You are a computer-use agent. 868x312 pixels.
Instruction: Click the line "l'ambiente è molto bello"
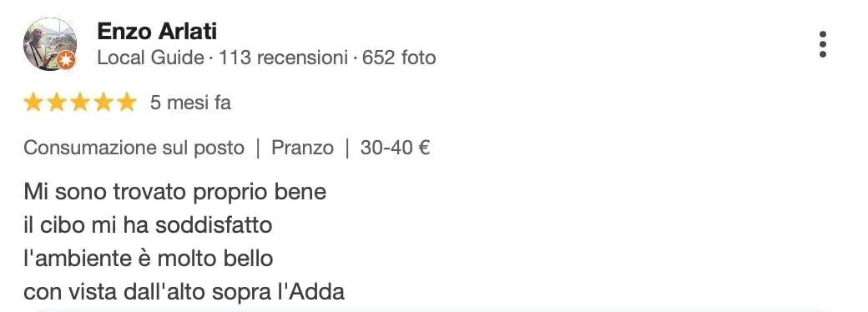click(x=149, y=259)
